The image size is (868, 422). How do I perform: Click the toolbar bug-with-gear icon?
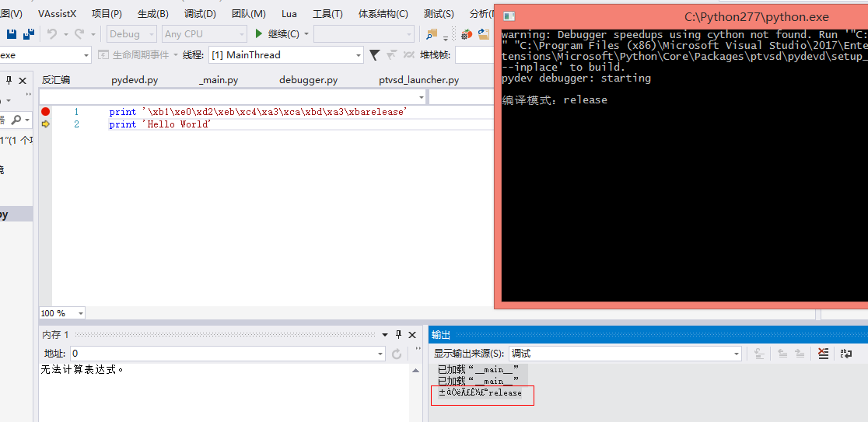(x=467, y=34)
